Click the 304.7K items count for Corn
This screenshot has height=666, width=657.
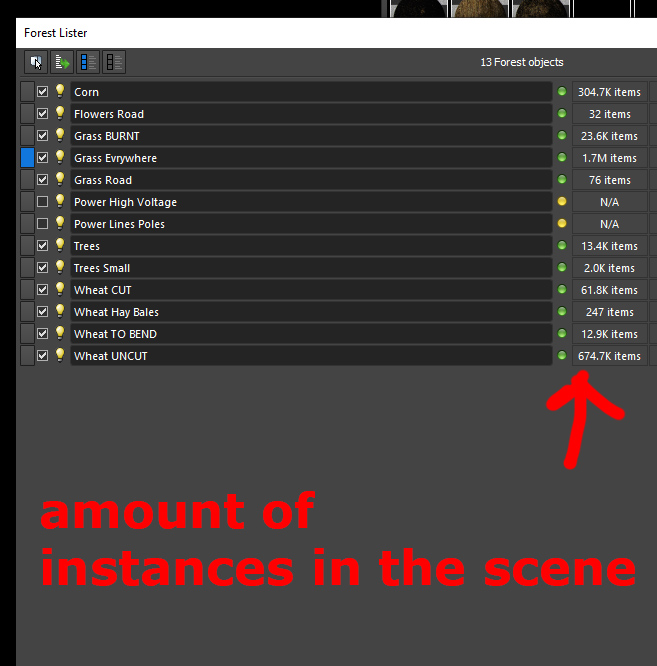[609, 92]
